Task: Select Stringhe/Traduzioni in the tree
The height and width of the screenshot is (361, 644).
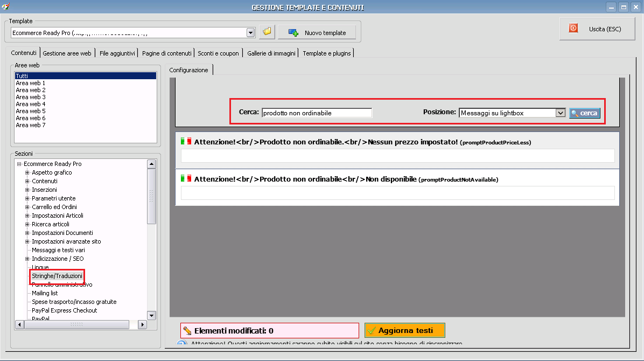Action: pyautogui.click(x=57, y=276)
